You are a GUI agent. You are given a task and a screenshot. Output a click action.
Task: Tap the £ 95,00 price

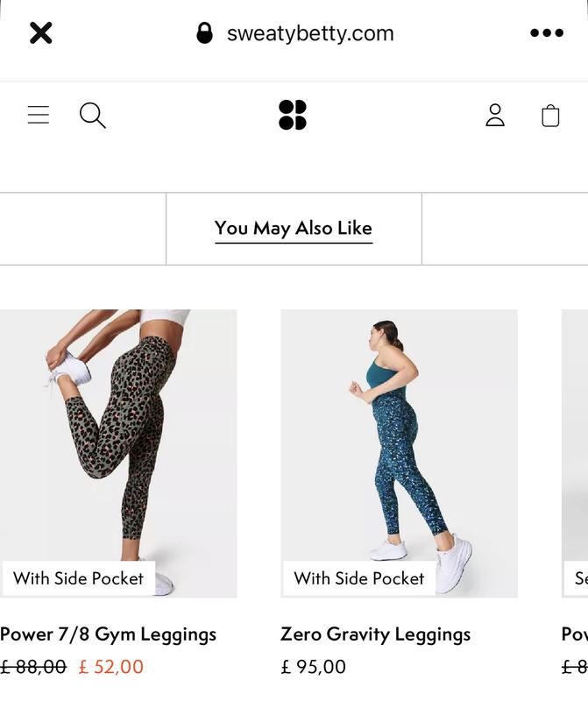pyautogui.click(x=313, y=667)
